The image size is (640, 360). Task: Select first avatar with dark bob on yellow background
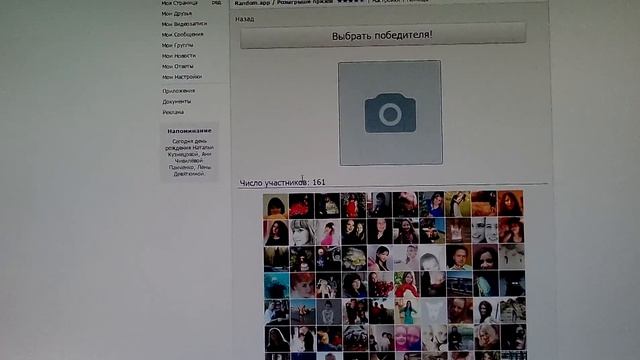point(276,206)
